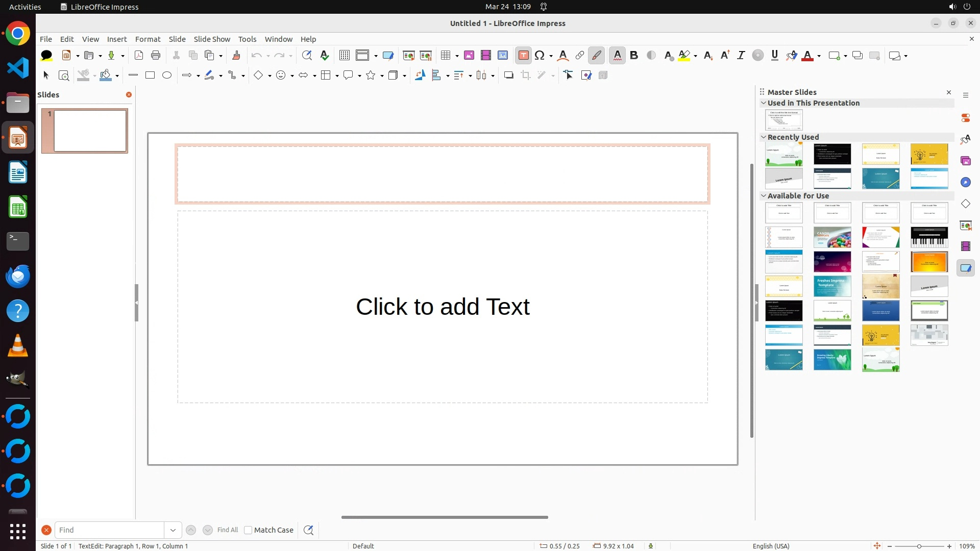This screenshot has width=980, height=551.
Task: Click the Insert Text Box icon
Action: (x=523, y=56)
